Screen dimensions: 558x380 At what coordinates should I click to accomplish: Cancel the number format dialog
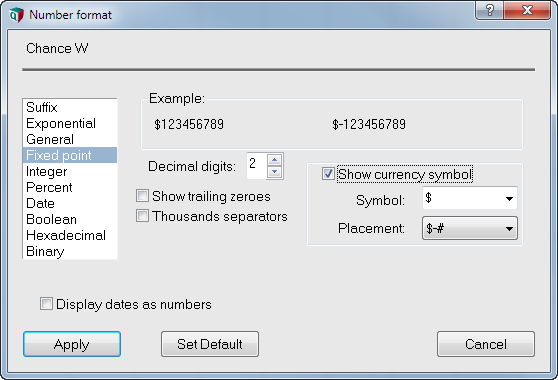[486, 344]
